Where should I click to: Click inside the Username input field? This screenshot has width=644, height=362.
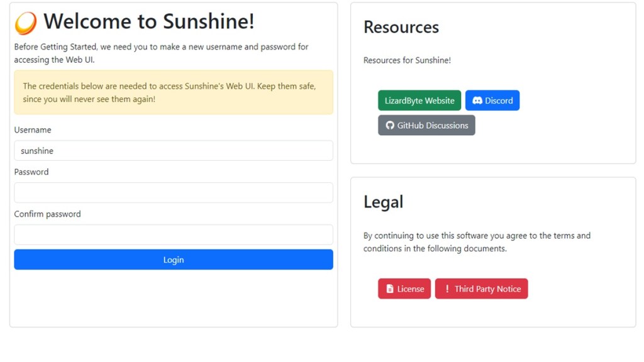click(174, 150)
